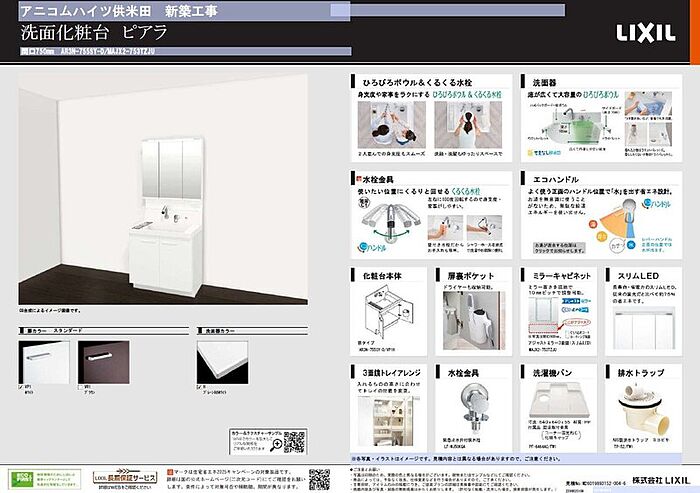
Task: Click the slim LED mirror photo
Action: click(642, 320)
